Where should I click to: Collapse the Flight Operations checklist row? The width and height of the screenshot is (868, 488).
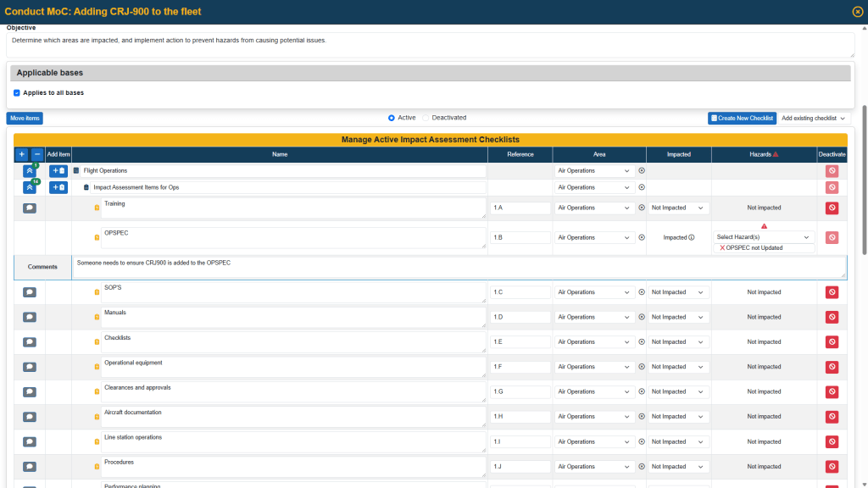(x=29, y=171)
